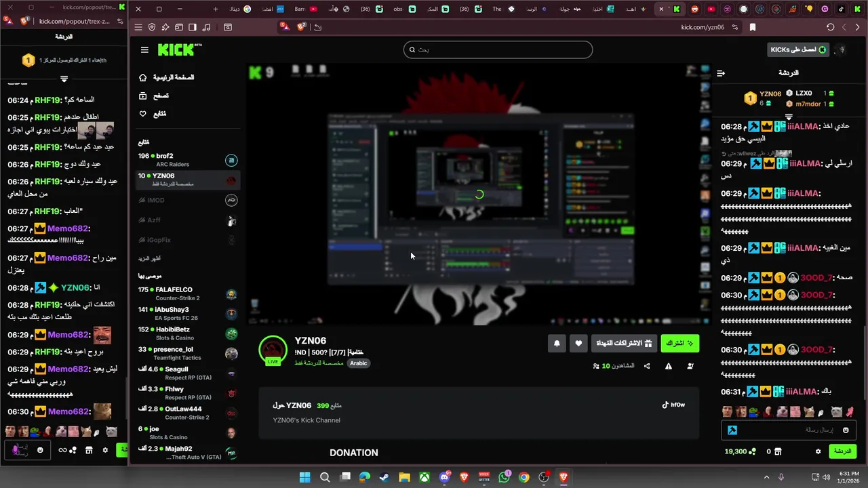Viewport: 868px width, 488px height.
Task: Open presence_lol recommended channel
Action: 187,353
